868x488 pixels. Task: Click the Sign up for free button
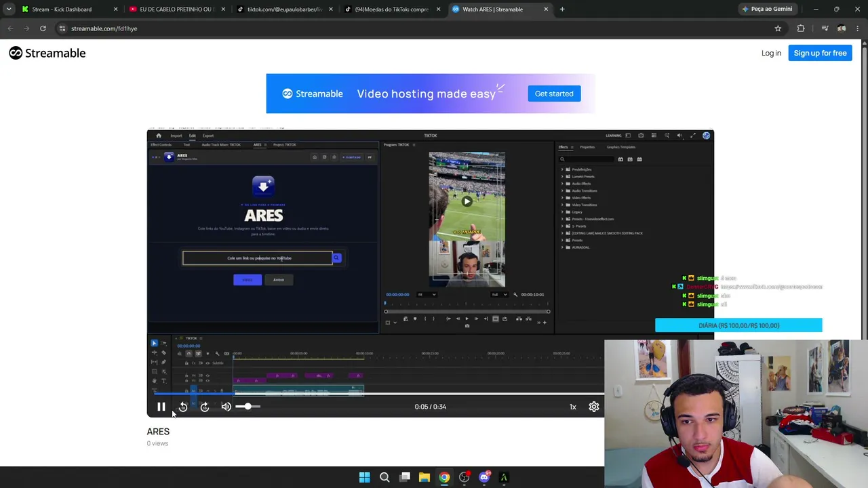(820, 53)
